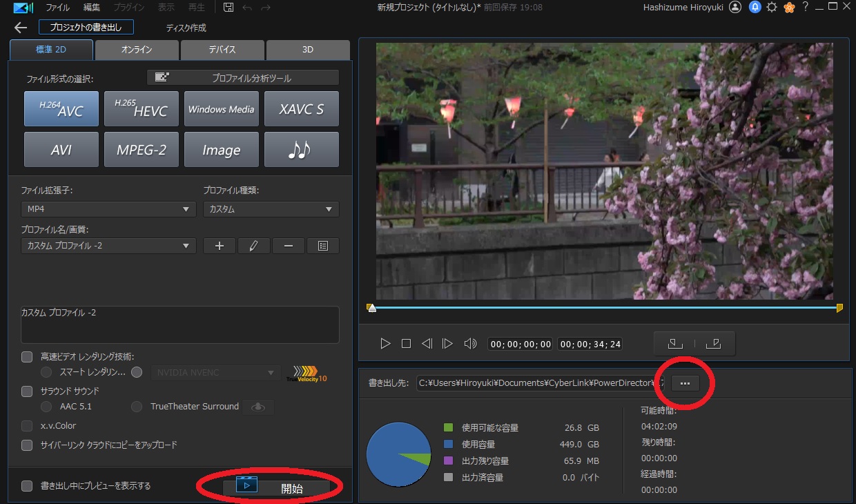This screenshot has width=856, height=504.
Task: Click the ディスク作成 button
Action: click(x=186, y=28)
